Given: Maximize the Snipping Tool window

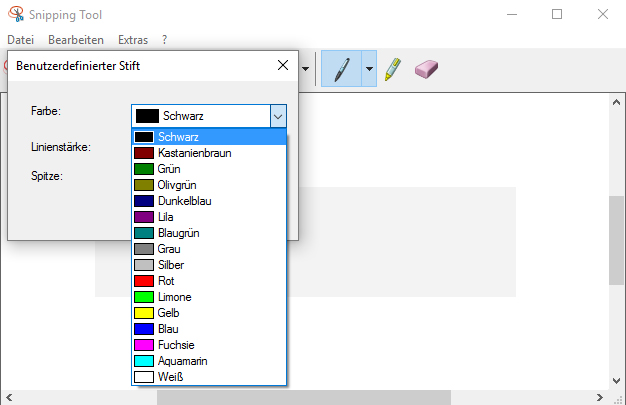Looking at the screenshot, I should click(x=557, y=14).
